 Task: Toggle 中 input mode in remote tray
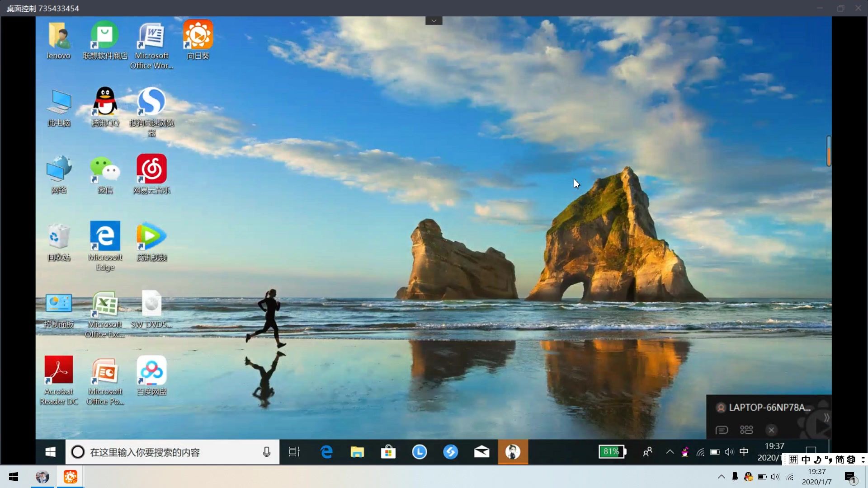pyautogui.click(x=744, y=452)
